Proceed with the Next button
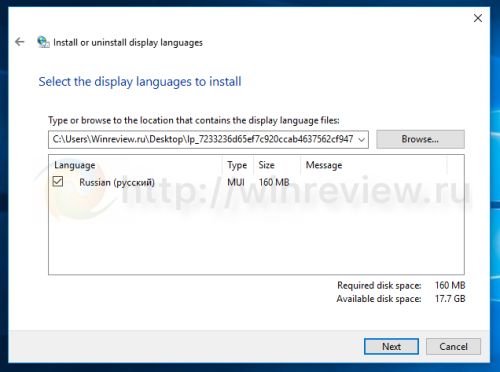This screenshot has height=372, width=500. click(391, 347)
